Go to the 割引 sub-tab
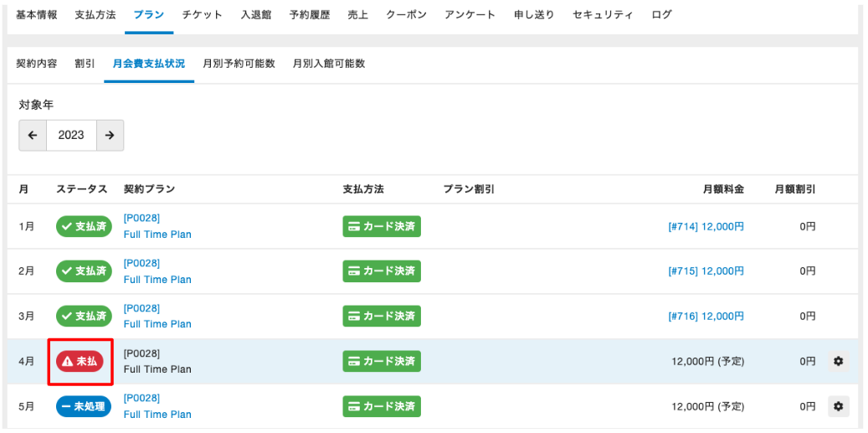Image resolution: width=868 pixels, height=433 pixels. click(85, 64)
